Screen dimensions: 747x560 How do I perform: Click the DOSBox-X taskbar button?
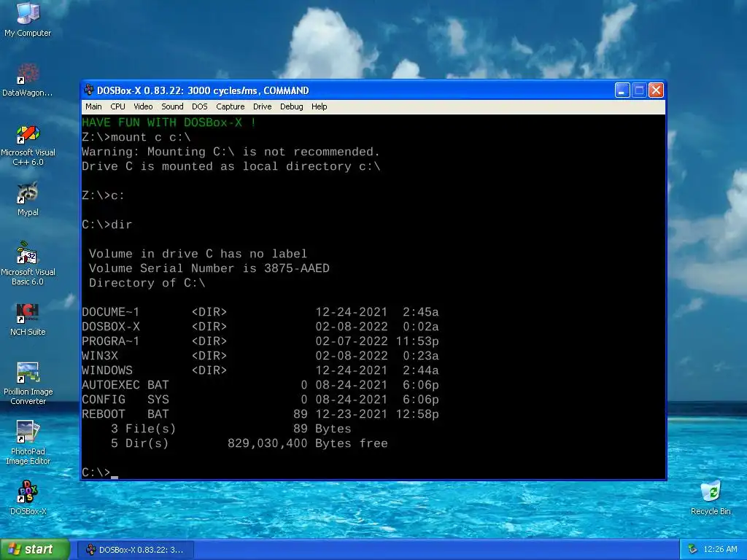coord(136,550)
